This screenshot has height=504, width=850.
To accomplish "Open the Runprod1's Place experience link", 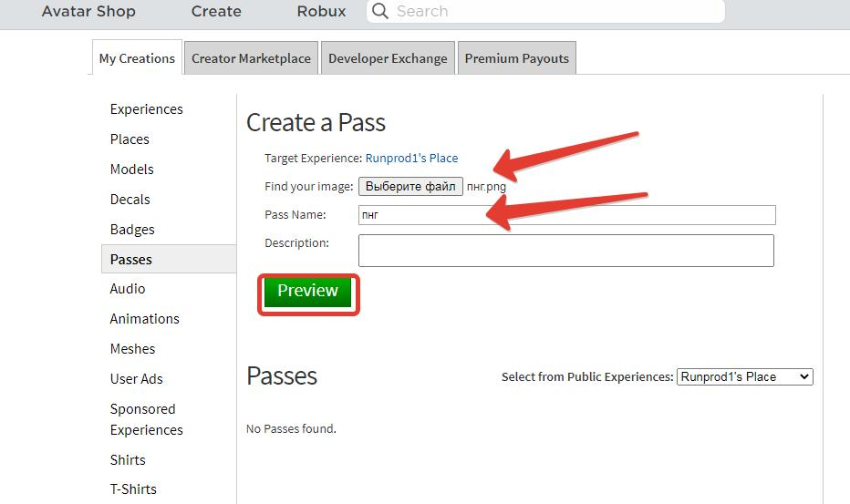I will (411, 158).
